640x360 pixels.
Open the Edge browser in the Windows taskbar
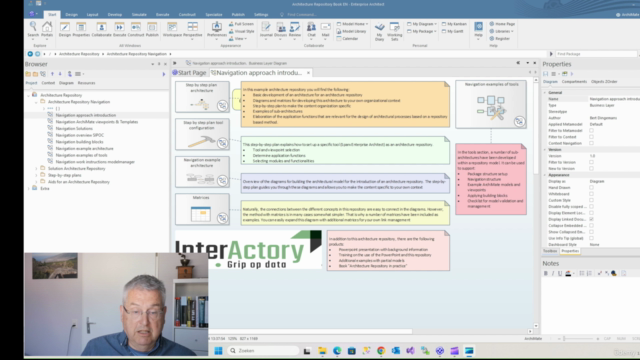tap(337, 351)
